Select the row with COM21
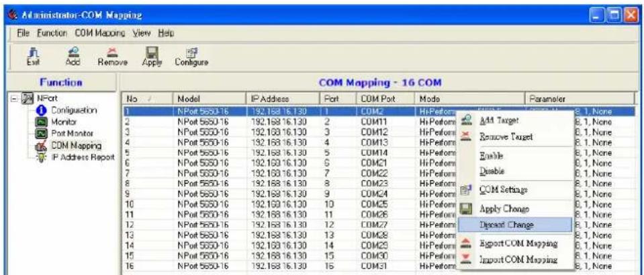 (378, 163)
